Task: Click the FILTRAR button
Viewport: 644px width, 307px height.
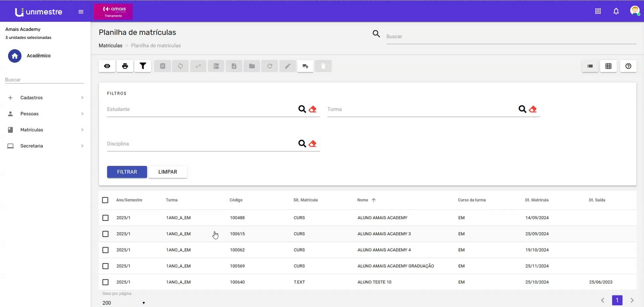Action: click(x=127, y=172)
